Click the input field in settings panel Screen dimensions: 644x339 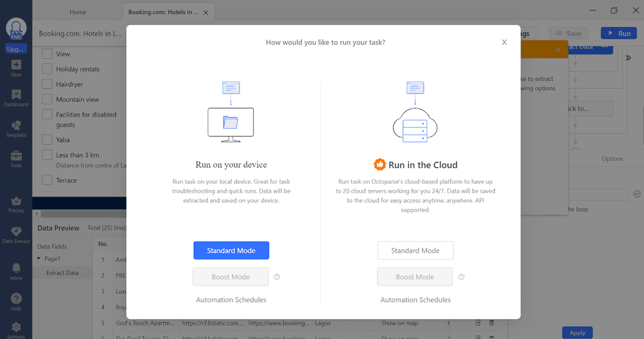tap(598, 194)
